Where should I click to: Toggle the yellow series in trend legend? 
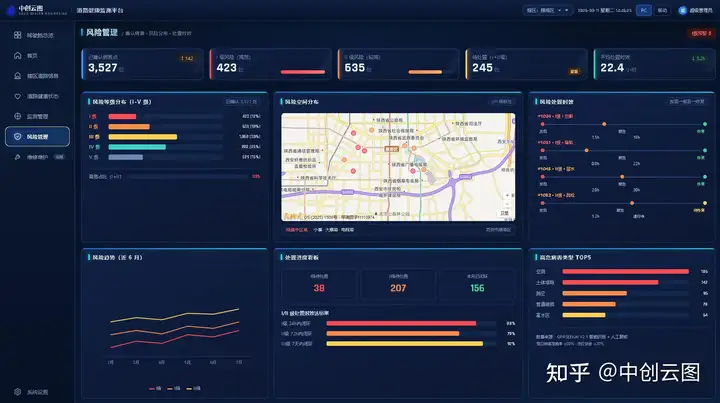click(193, 388)
